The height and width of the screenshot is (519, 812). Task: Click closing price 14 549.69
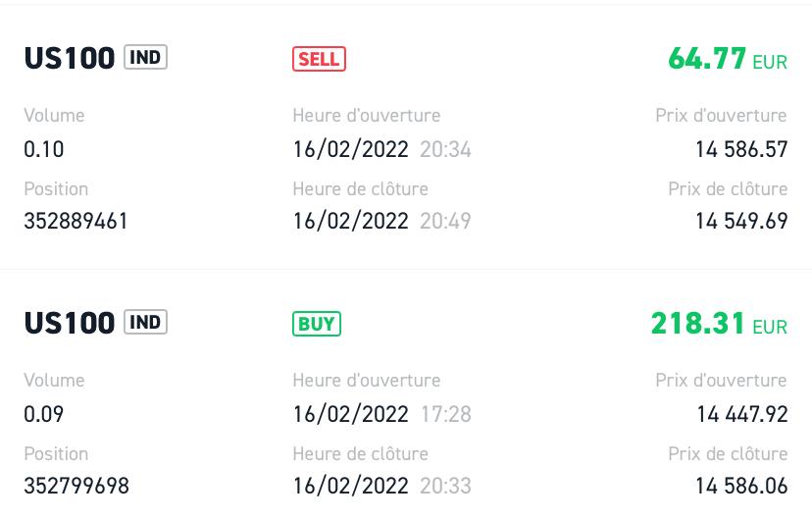[741, 221]
